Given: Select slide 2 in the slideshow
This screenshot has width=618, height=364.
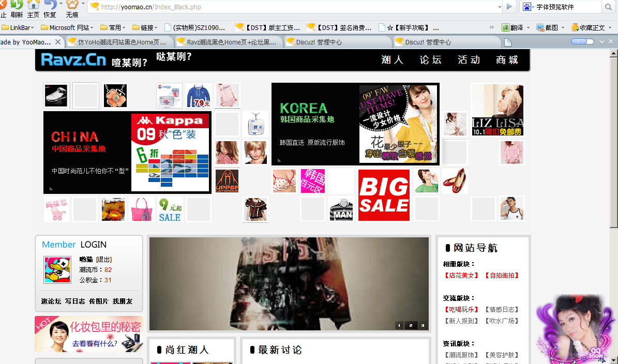Looking at the screenshot, I should 411,326.
